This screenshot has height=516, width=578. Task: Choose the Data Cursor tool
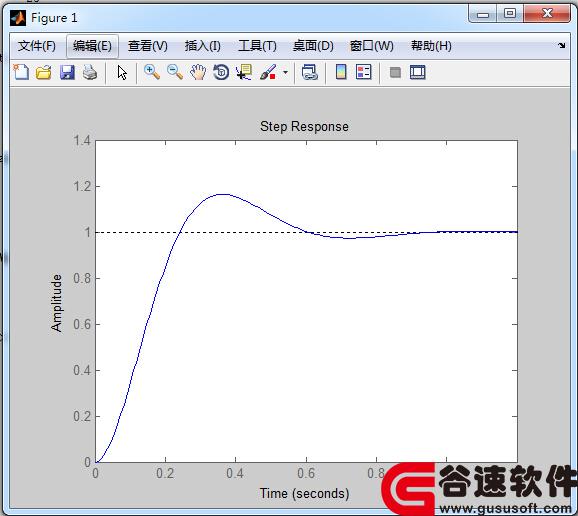[244, 72]
